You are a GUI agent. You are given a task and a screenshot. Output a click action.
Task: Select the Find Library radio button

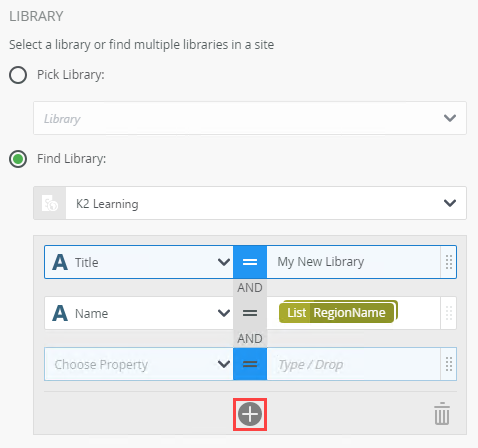click(x=18, y=159)
